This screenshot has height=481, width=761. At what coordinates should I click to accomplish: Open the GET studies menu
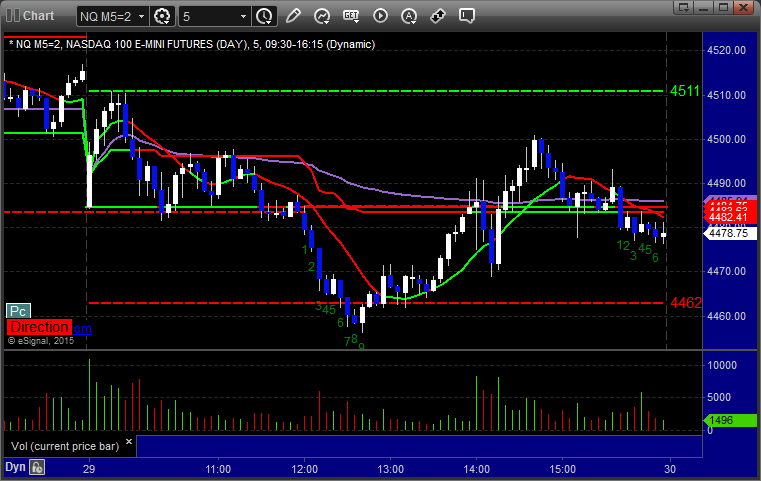pyautogui.click(x=351, y=16)
